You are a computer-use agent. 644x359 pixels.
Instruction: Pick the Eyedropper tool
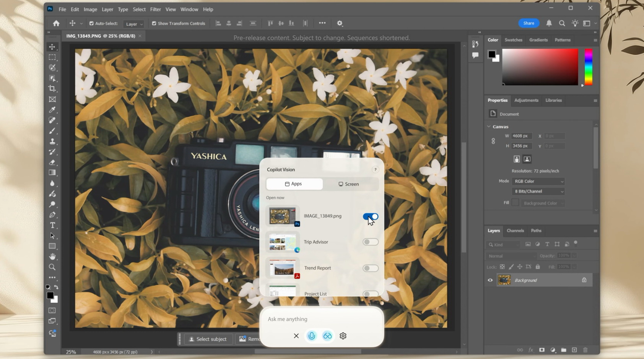pos(52,110)
